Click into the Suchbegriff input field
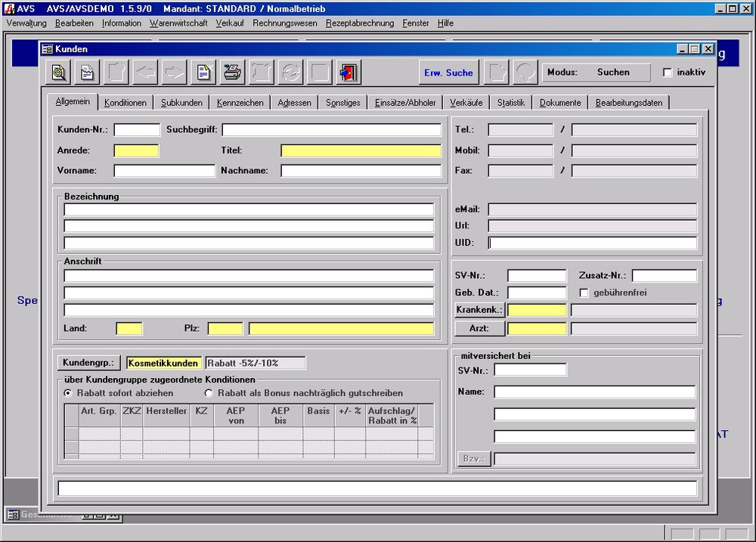The image size is (756, 542). point(331,130)
